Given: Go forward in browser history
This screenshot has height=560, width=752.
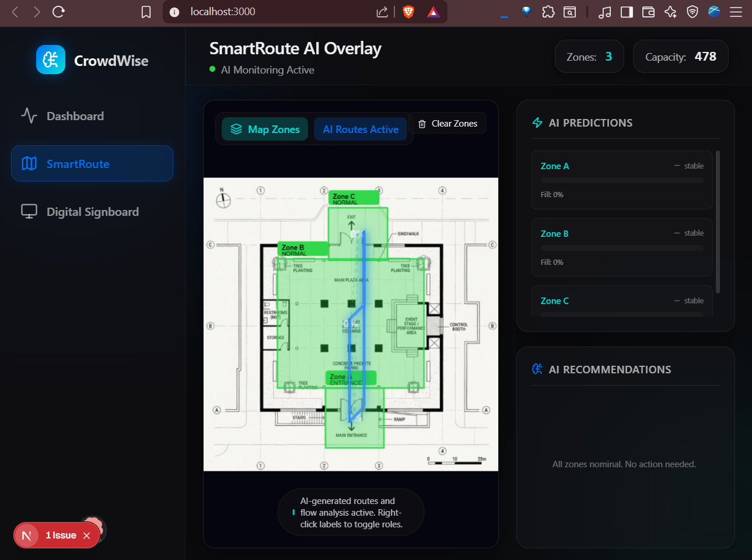Looking at the screenshot, I should [37, 12].
